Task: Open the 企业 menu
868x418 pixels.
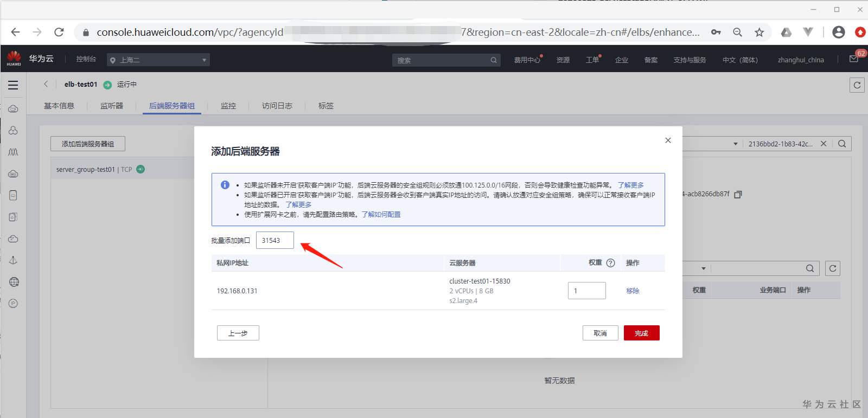Action: 622,60
